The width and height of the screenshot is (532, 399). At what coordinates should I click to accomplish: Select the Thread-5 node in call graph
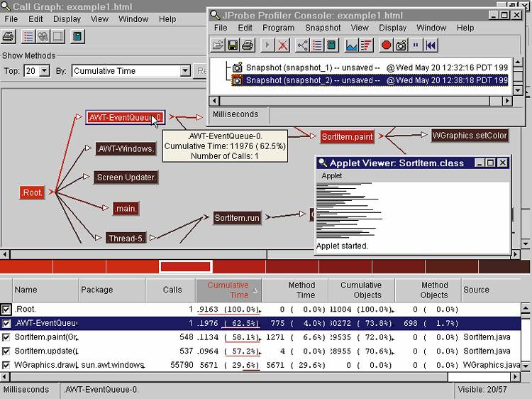pos(126,238)
